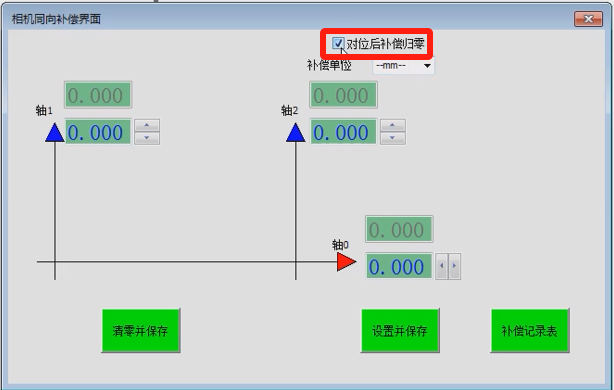Click the 轴0 left stepper arrow

[442, 266]
